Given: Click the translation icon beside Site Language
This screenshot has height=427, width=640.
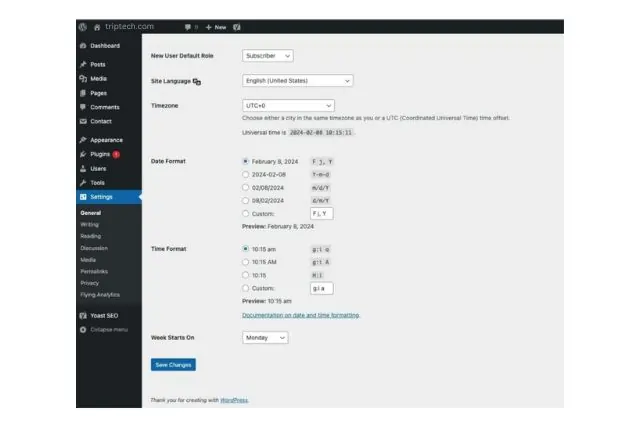Looking at the screenshot, I should [197, 82].
